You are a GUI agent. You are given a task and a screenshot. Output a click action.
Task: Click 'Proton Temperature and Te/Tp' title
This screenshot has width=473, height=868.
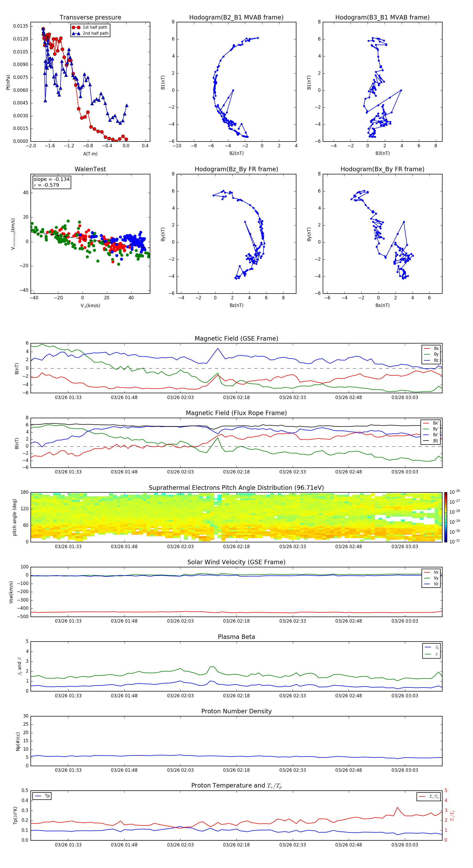click(236, 786)
